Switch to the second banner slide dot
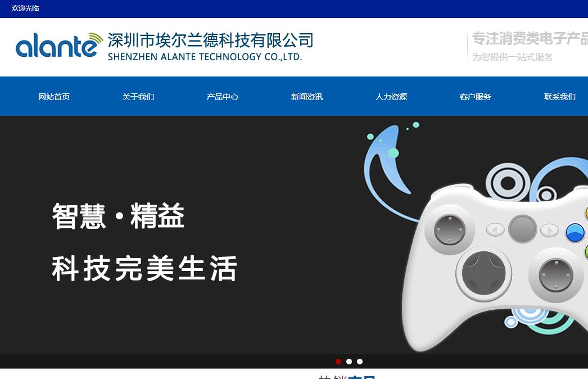Image resolution: width=588 pixels, height=379 pixels. click(x=349, y=362)
